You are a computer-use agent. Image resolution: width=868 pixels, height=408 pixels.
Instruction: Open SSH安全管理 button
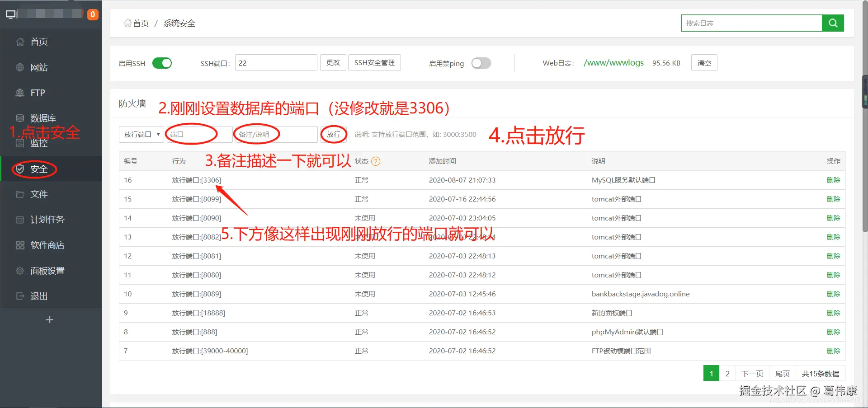(374, 63)
